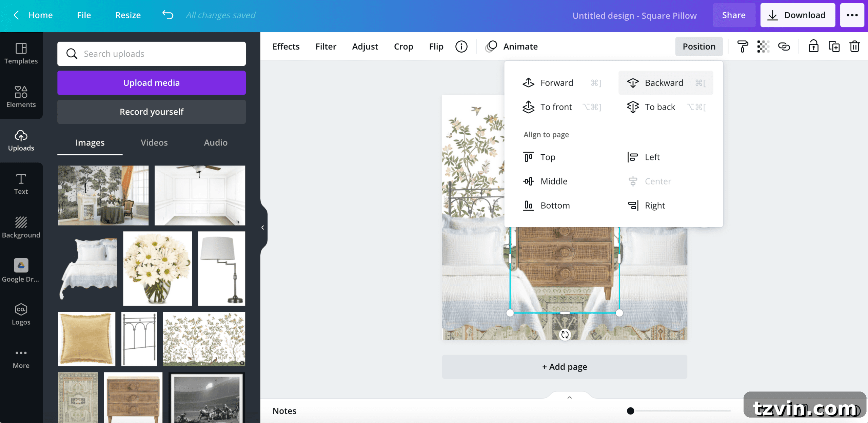Click the link chain icon

[784, 46]
